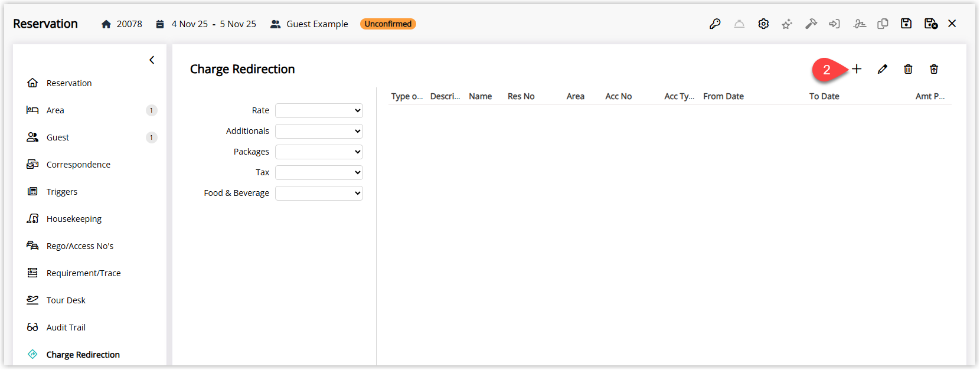The height and width of the screenshot is (370, 980).
Task: Open the Additionals dropdown
Action: click(319, 131)
